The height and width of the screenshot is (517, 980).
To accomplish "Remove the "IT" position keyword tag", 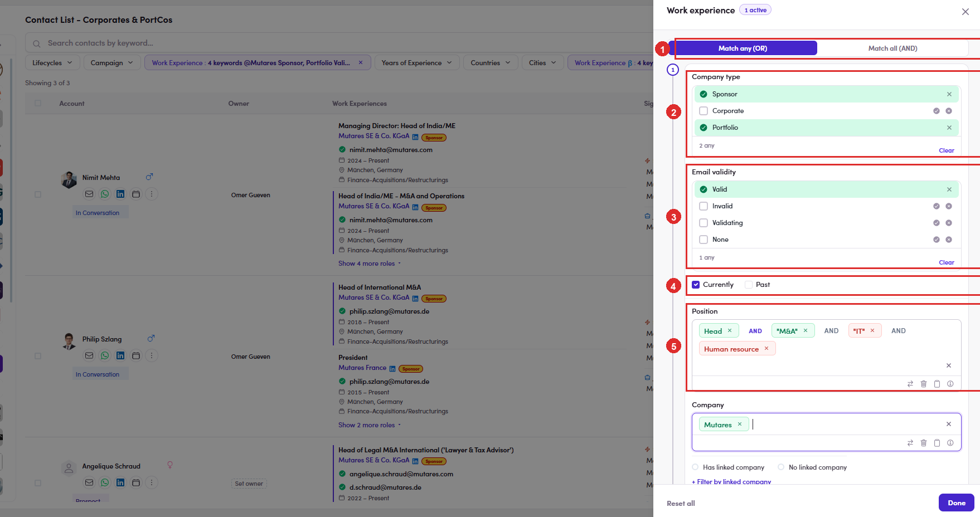I will (872, 331).
